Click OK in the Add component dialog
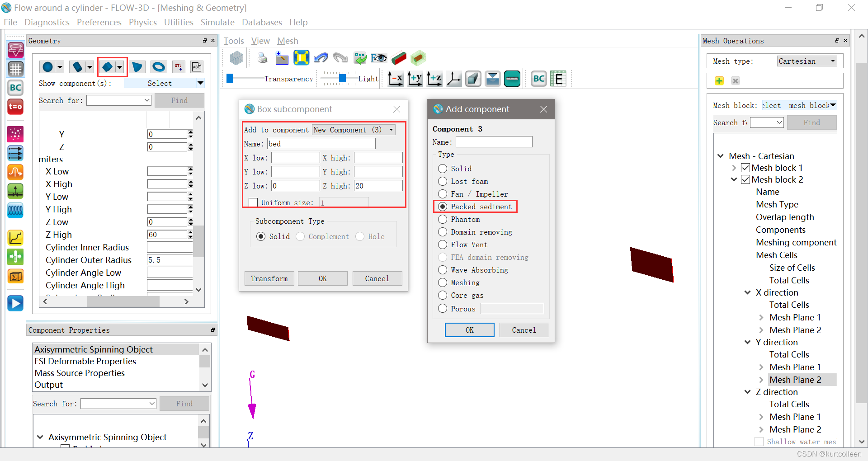The width and height of the screenshot is (868, 461). [x=469, y=329]
